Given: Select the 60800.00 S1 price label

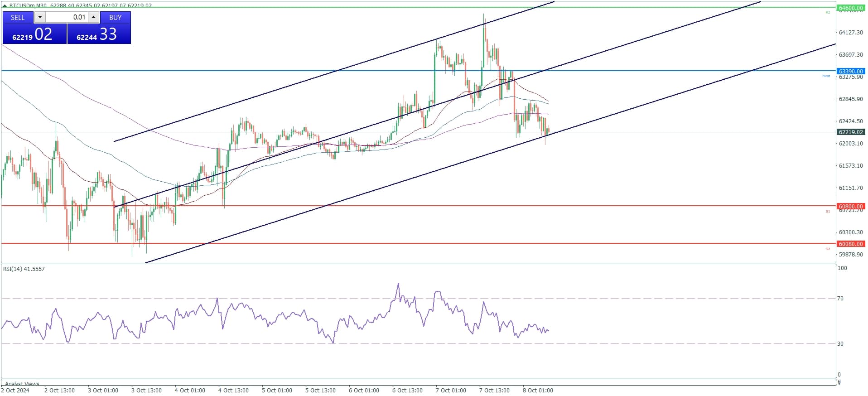Looking at the screenshot, I should tap(850, 206).
